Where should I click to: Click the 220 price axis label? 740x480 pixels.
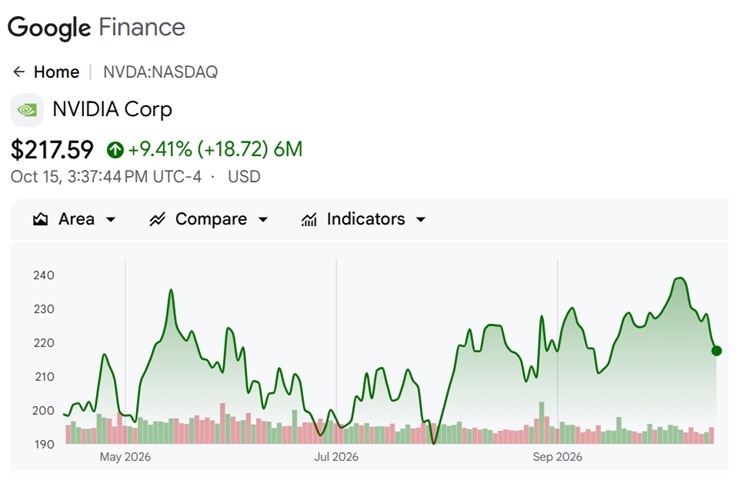tap(43, 343)
